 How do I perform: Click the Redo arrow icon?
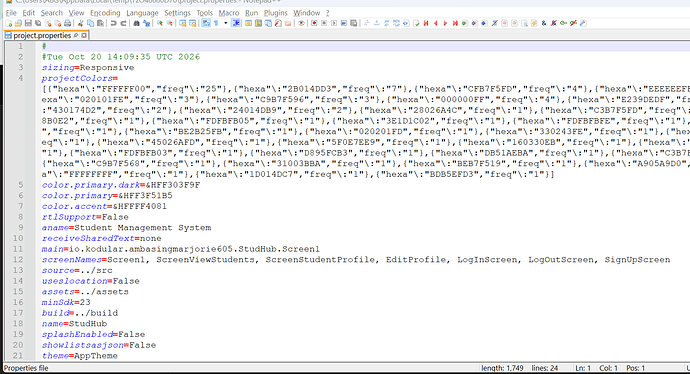pos(124,23)
